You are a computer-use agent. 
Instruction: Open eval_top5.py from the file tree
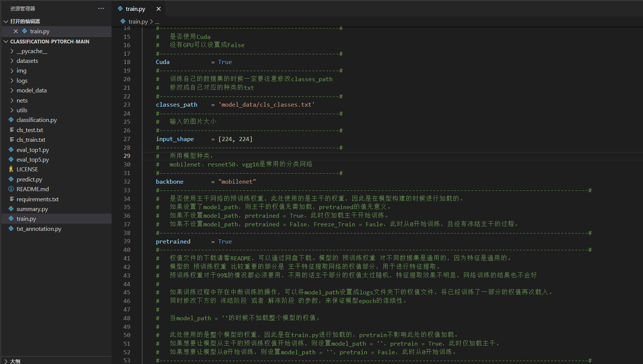[x=33, y=159]
